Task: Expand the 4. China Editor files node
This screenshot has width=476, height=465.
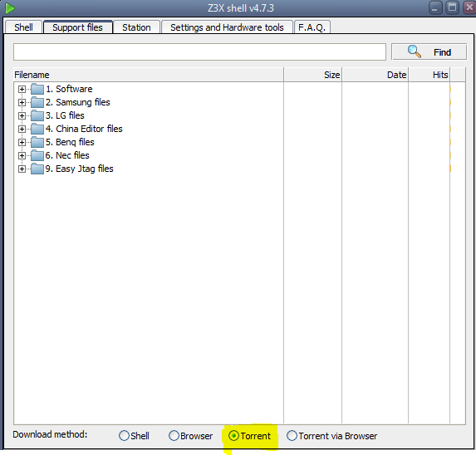Action: pyautogui.click(x=22, y=129)
